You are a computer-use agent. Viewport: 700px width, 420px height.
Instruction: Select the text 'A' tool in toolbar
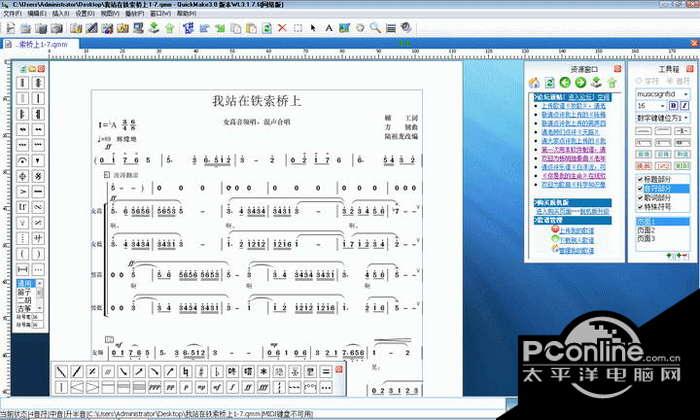pos(329,28)
